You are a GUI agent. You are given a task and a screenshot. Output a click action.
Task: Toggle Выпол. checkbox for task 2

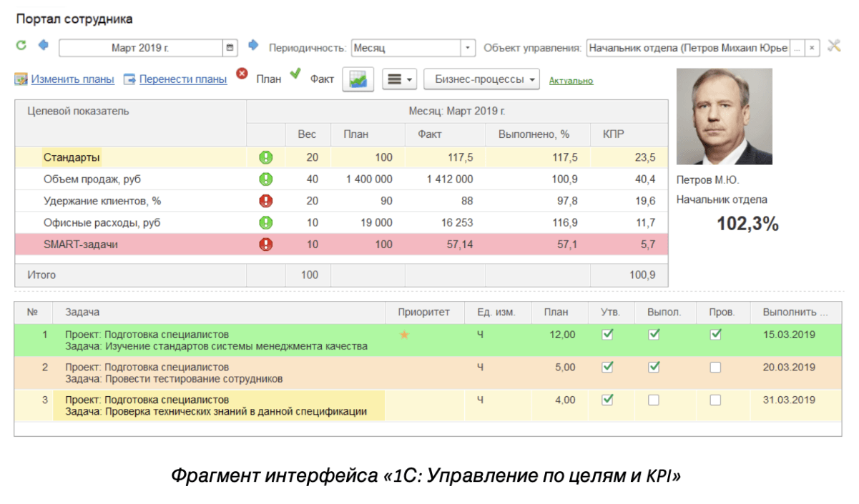654,367
